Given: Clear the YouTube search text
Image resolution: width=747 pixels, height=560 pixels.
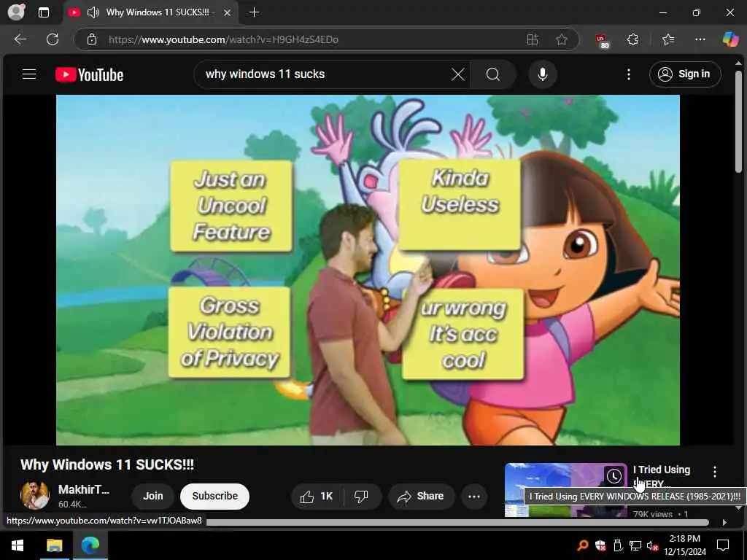Looking at the screenshot, I should [x=458, y=74].
